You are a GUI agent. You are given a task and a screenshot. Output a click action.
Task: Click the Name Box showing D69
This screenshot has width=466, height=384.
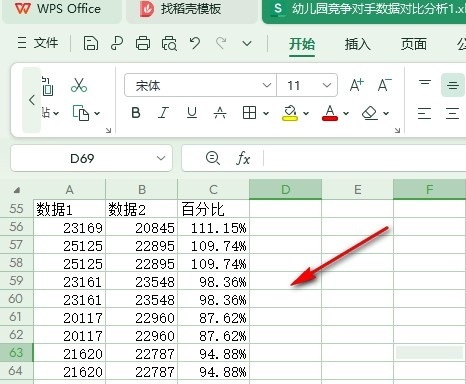pyautogui.click(x=82, y=158)
